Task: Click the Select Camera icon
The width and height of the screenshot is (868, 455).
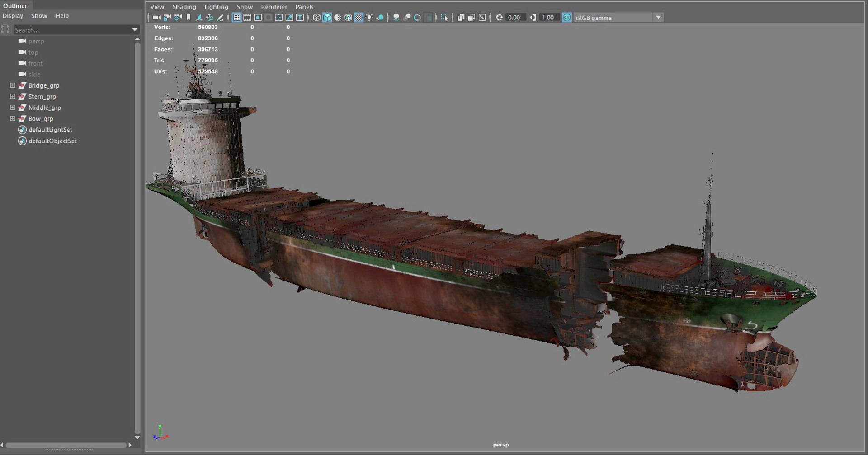Action: 157,17
